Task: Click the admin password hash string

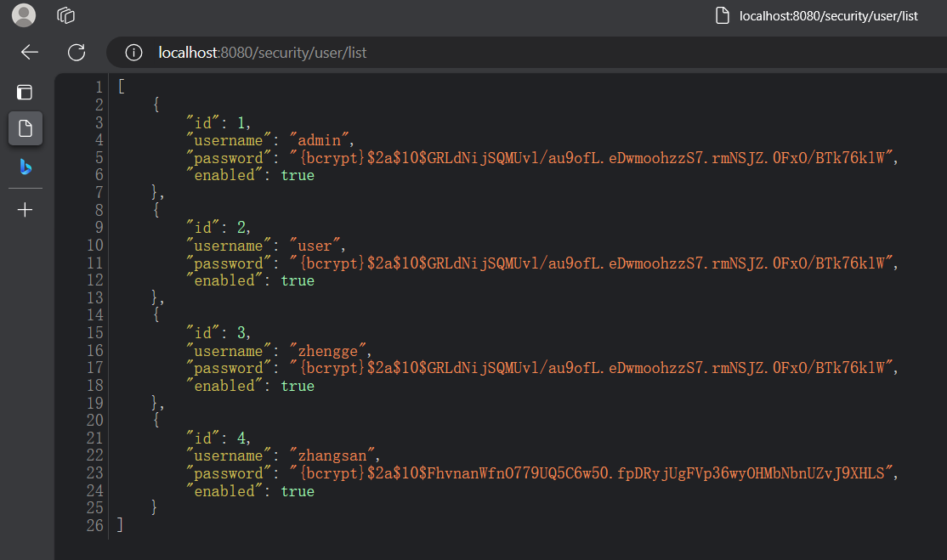Action: pyautogui.click(x=593, y=158)
